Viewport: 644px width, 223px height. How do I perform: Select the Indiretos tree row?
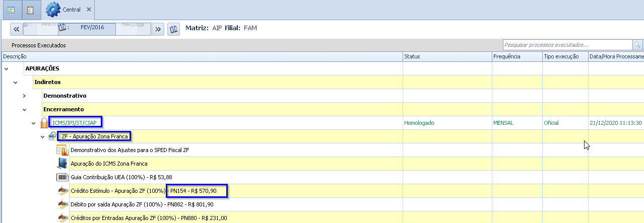pyautogui.click(x=48, y=82)
